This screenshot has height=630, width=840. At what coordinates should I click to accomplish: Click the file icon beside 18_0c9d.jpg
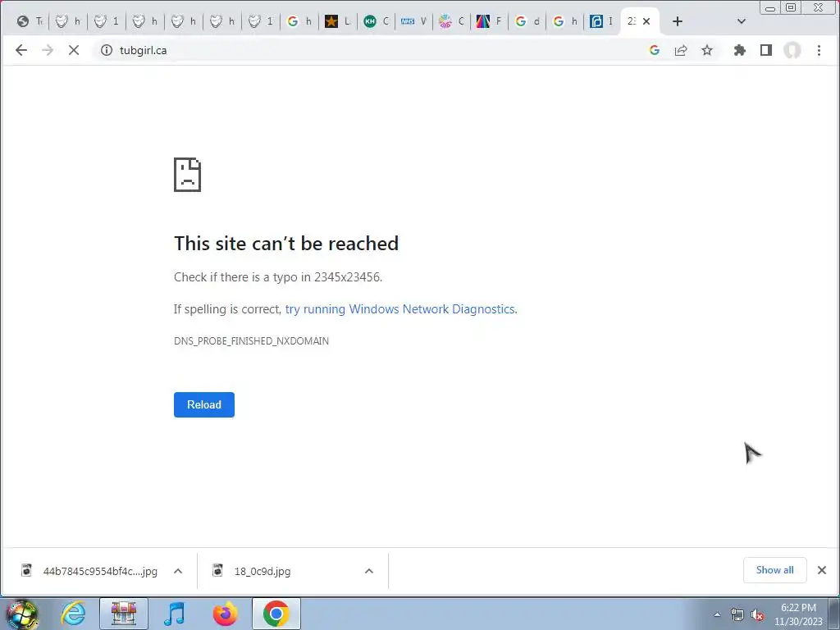(217, 570)
